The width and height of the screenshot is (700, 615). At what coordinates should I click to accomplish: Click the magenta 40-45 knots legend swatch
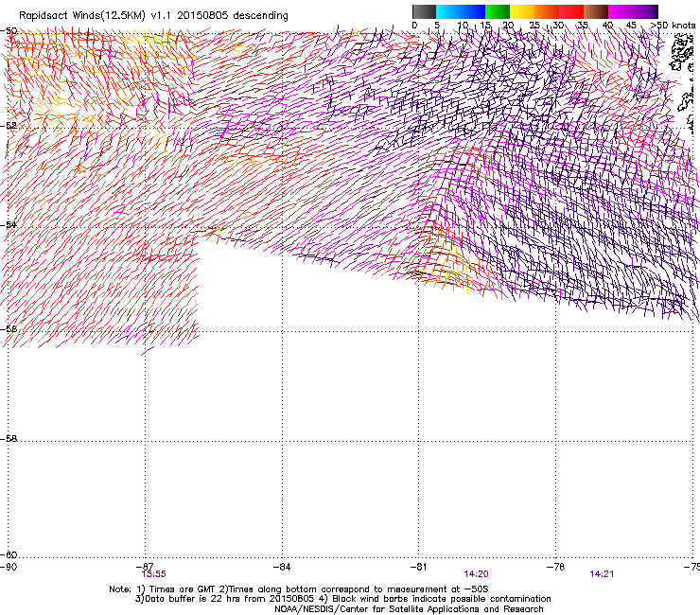(621, 11)
